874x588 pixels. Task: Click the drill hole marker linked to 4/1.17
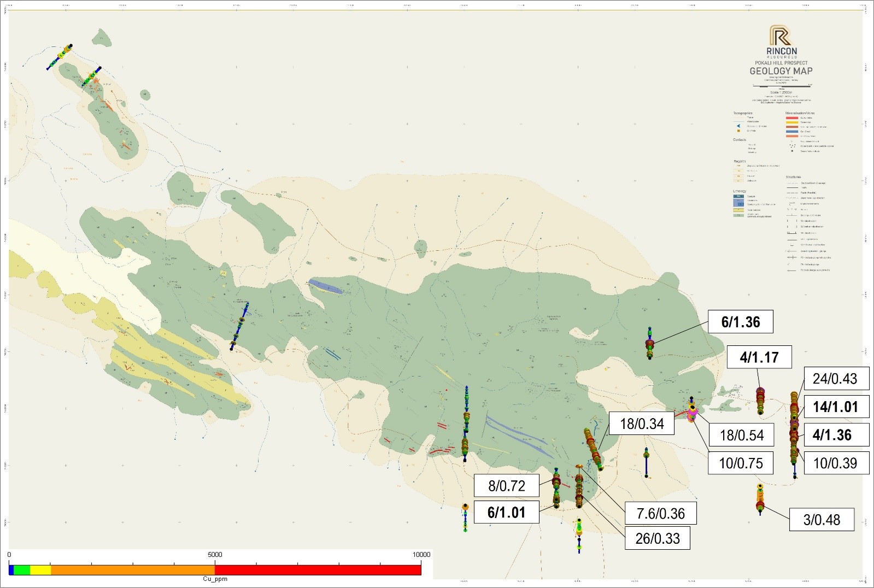point(760,392)
